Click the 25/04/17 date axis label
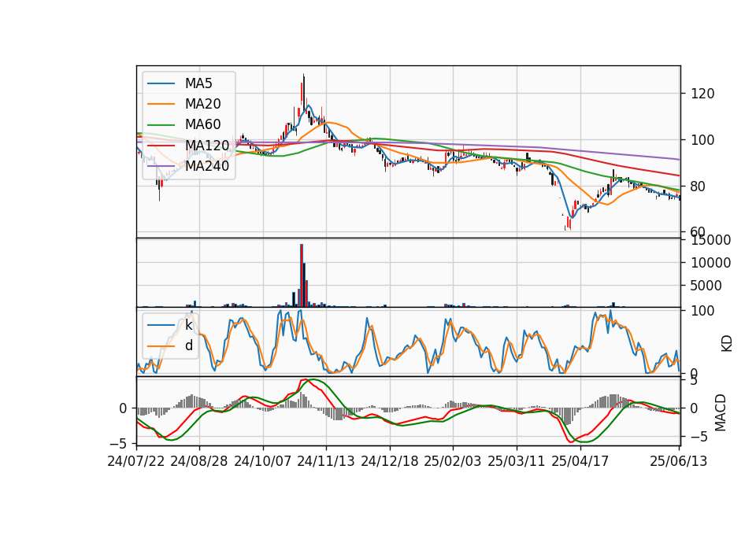The width and height of the screenshot is (756, 543). (x=580, y=461)
